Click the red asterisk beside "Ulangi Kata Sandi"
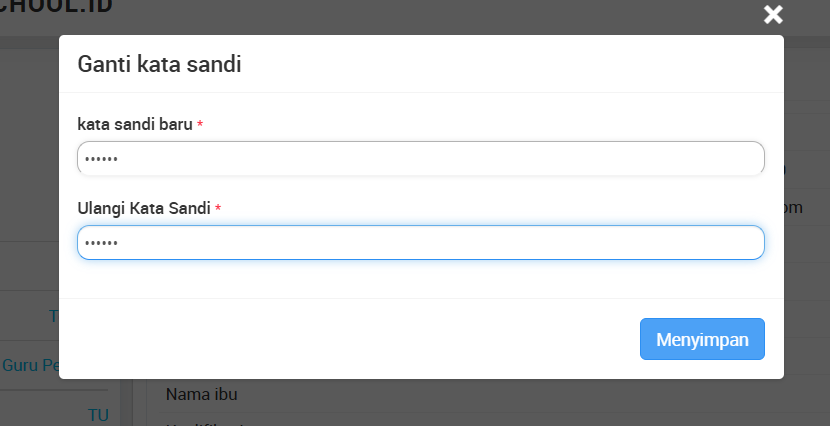Screen dimensions: 830x426 (x=218, y=209)
